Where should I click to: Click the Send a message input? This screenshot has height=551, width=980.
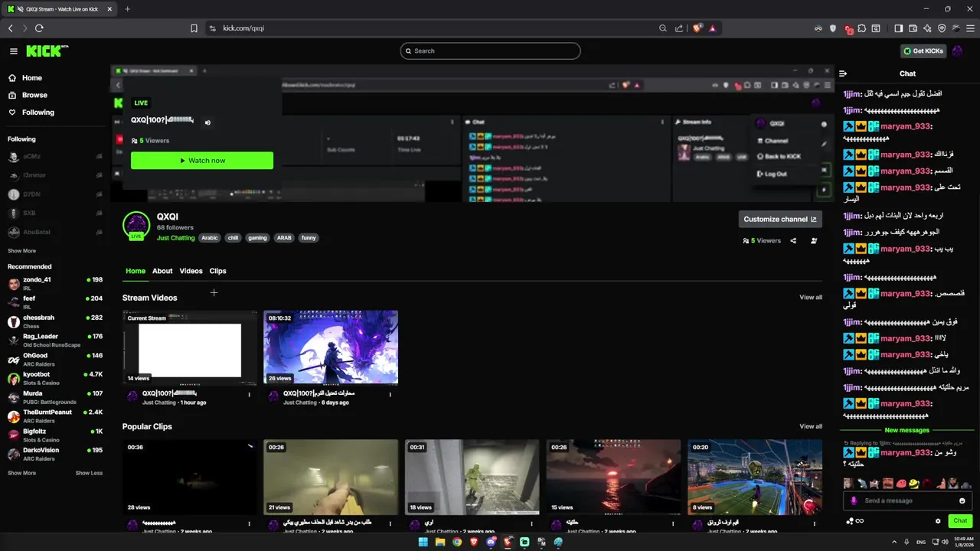907,500
